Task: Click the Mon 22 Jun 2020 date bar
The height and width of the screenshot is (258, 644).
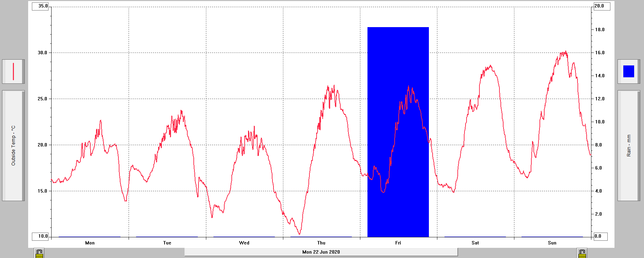Action: coord(321,252)
